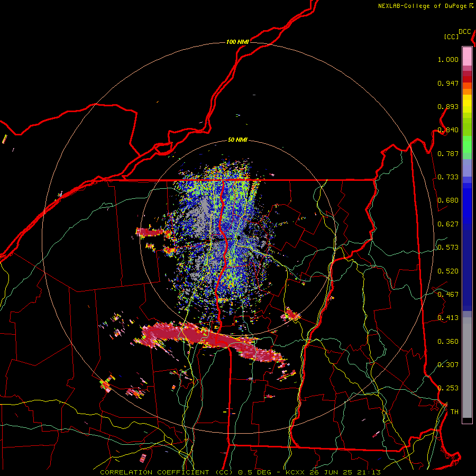The height and width of the screenshot is (476, 476).
Task: Click the 0.627 scale value
Action: (x=448, y=224)
